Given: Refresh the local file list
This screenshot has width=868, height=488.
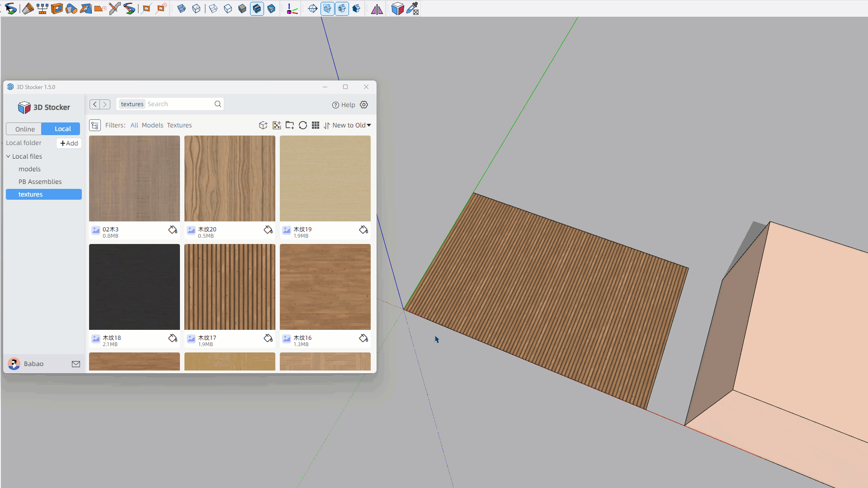Looking at the screenshot, I should [303, 125].
